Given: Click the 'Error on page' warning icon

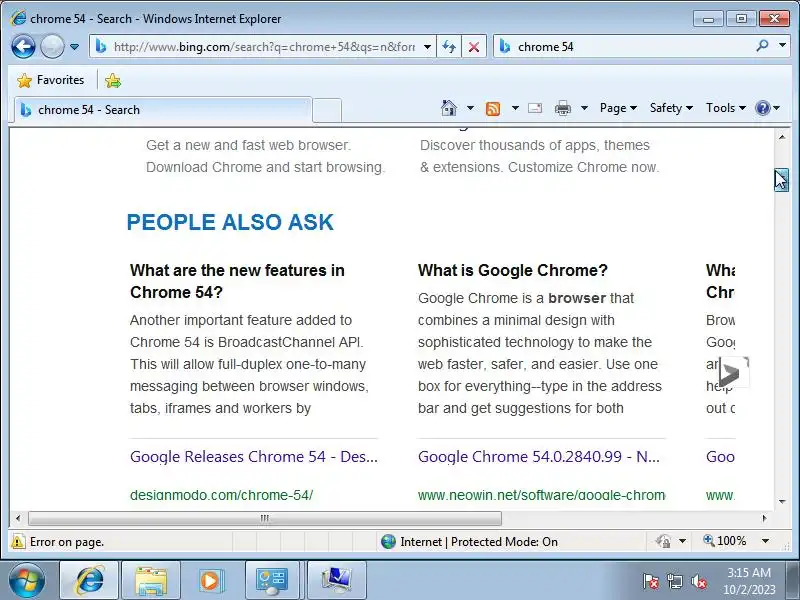Looking at the screenshot, I should (x=18, y=541).
